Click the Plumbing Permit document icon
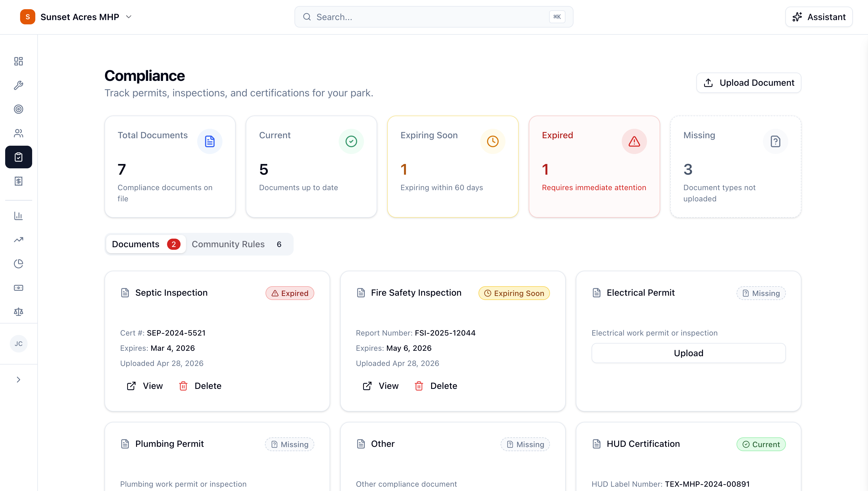The height and width of the screenshot is (491, 868). 125,444
